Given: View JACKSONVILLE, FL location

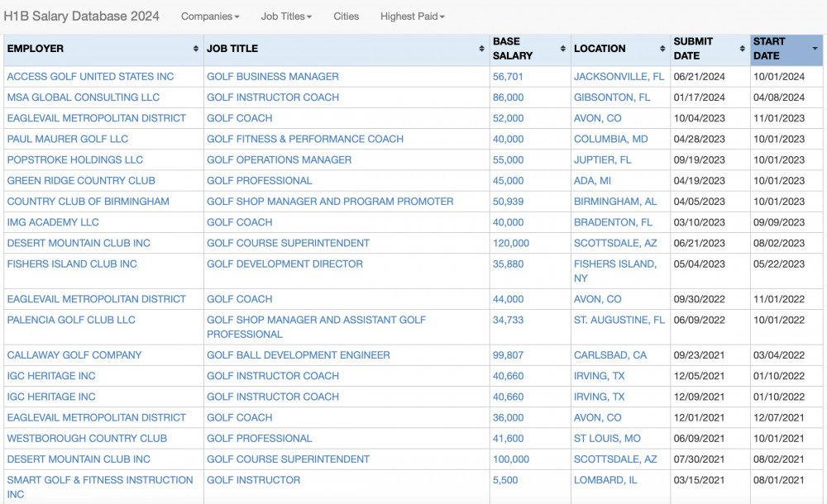Looking at the screenshot, I should 619,77.
